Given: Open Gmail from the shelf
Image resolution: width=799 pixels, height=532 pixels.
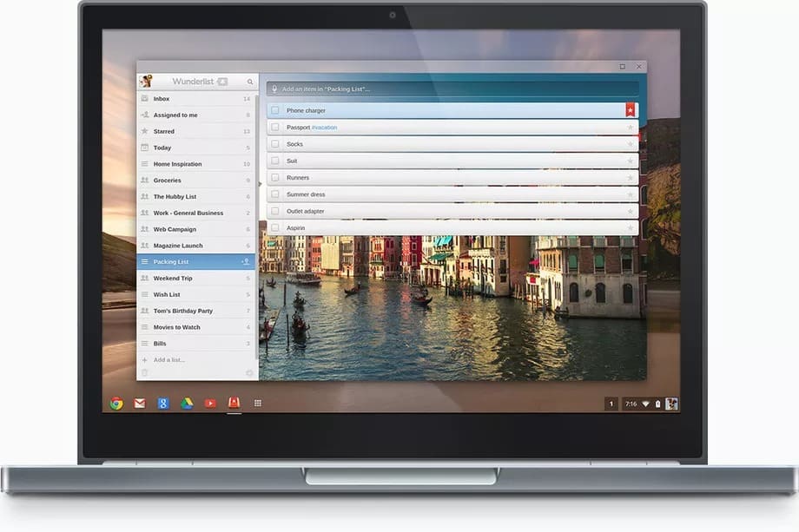Looking at the screenshot, I should point(140,404).
